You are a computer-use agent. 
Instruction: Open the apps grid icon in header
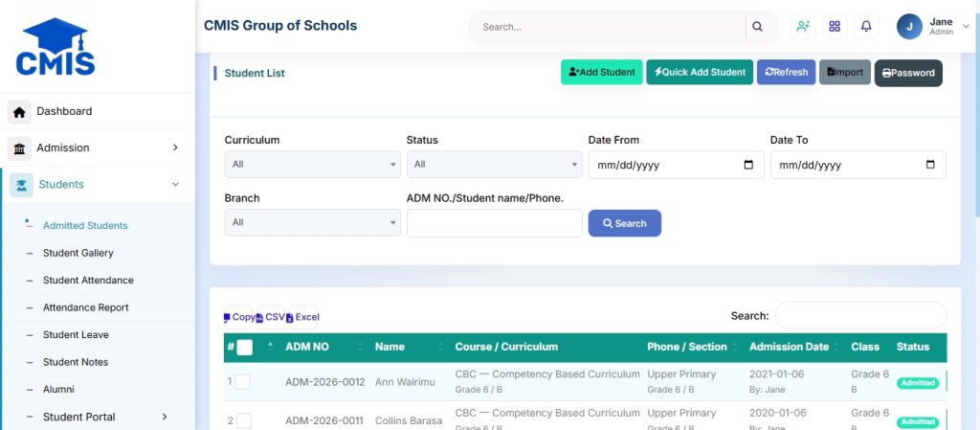pos(835,26)
